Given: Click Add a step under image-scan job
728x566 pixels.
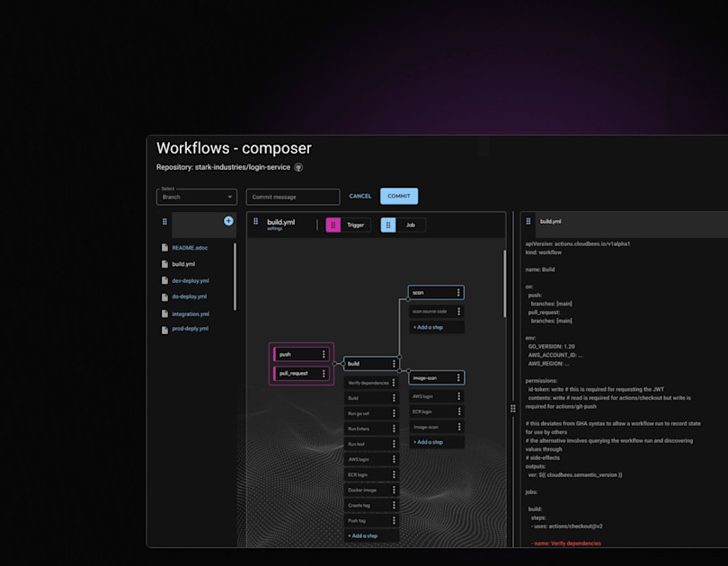Looking at the screenshot, I should [x=428, y=442].
